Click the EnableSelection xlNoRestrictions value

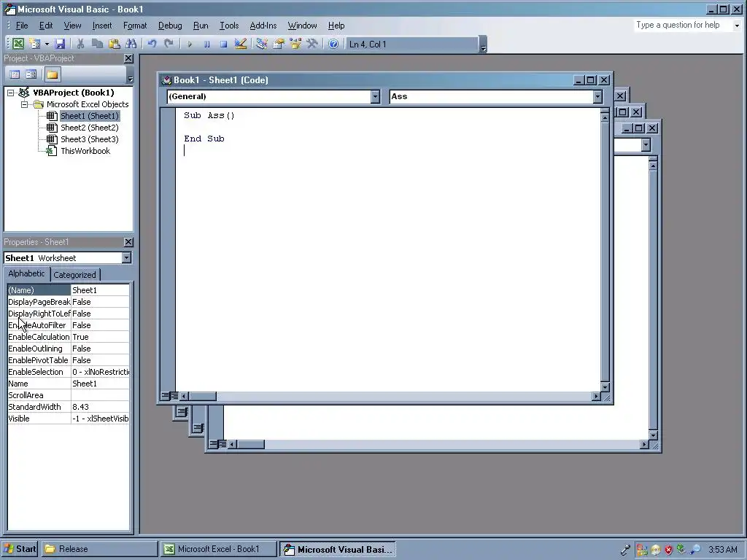pos(100,372)
